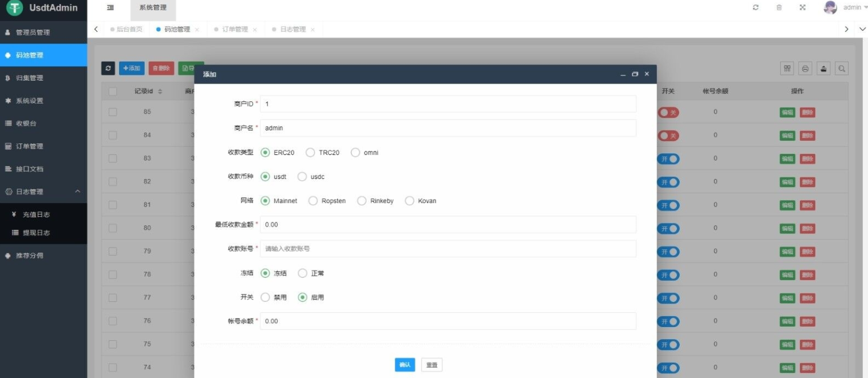The width and height of the screenshot is (868, 378).
Task: Expand the tab list down chevron
Action: click(x=862, y=29)
